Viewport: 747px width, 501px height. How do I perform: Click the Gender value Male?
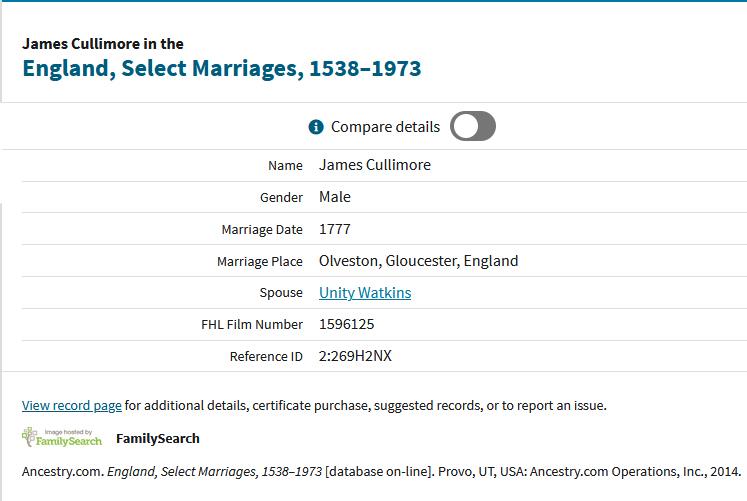[335, 197]
